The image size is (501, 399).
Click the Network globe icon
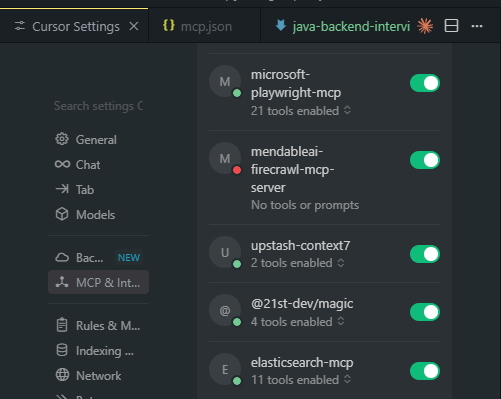[x=62, y=375]
